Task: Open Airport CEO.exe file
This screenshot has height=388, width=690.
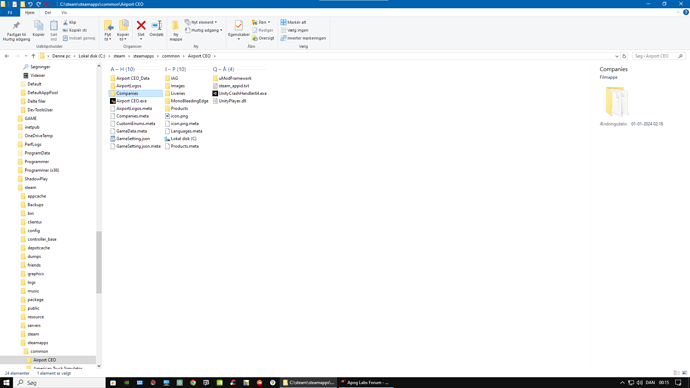Action: coord(128,101)
